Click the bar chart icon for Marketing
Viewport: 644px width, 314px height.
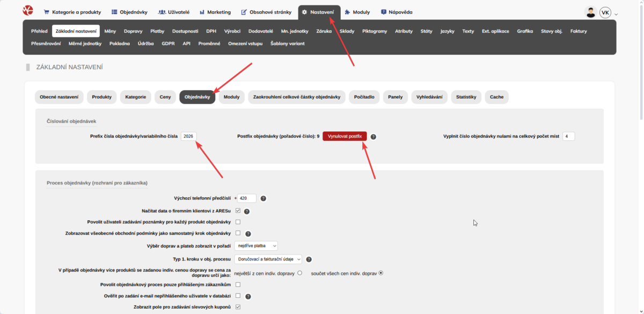(x=202, y=11)
